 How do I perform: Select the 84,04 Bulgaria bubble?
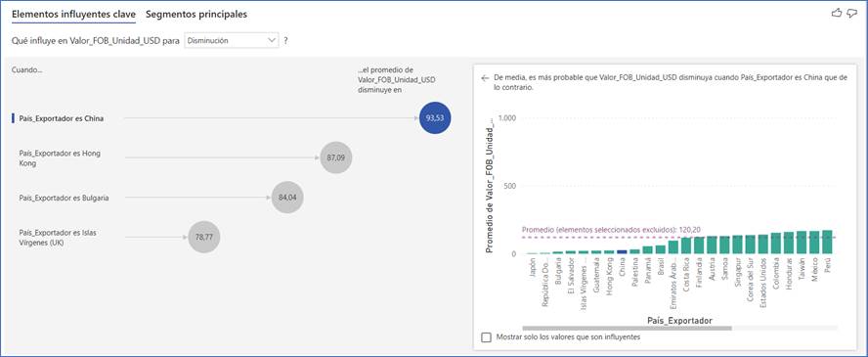[x=287, y=197]
